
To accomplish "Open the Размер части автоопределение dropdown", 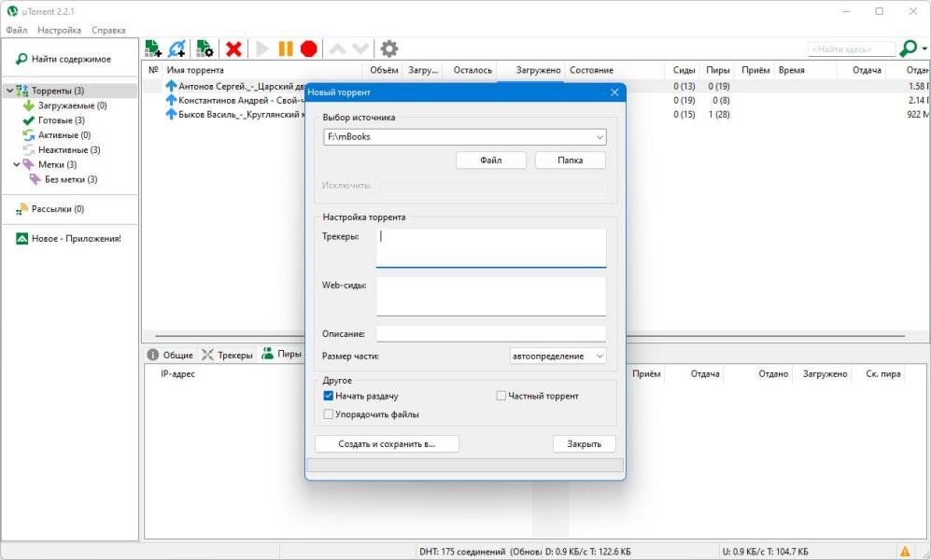I will pos(599,356).
